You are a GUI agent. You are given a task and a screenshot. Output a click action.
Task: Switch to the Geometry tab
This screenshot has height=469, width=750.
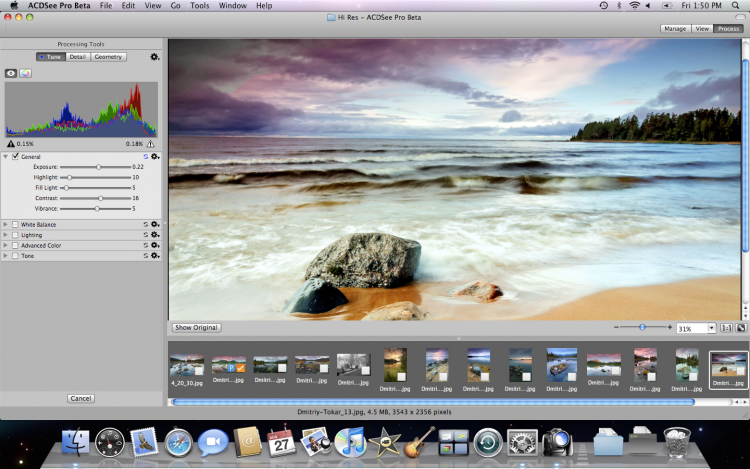108,57
